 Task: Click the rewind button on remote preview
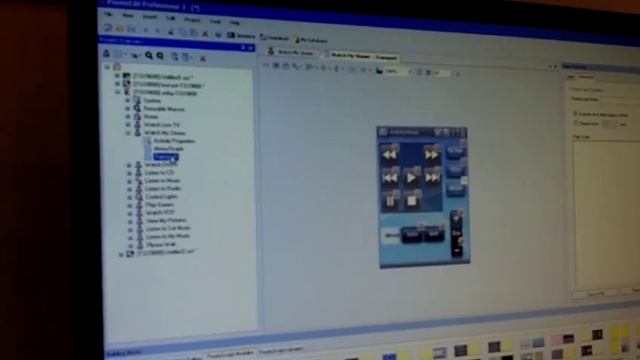click(390, 155)
